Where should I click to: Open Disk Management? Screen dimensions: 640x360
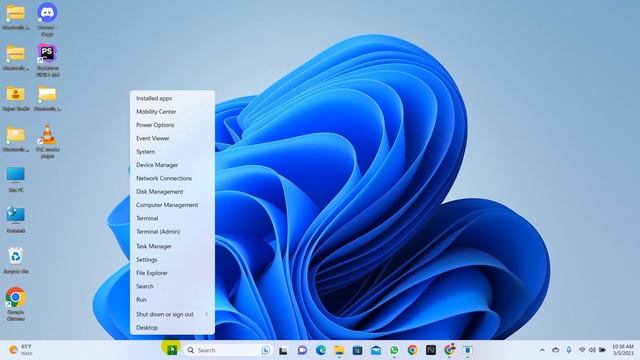(x=172, y=191)
